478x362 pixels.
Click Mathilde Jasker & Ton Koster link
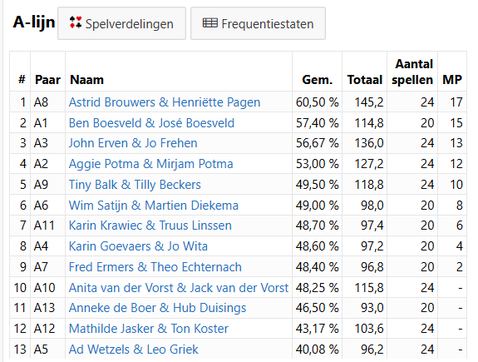tap(148, 329)
